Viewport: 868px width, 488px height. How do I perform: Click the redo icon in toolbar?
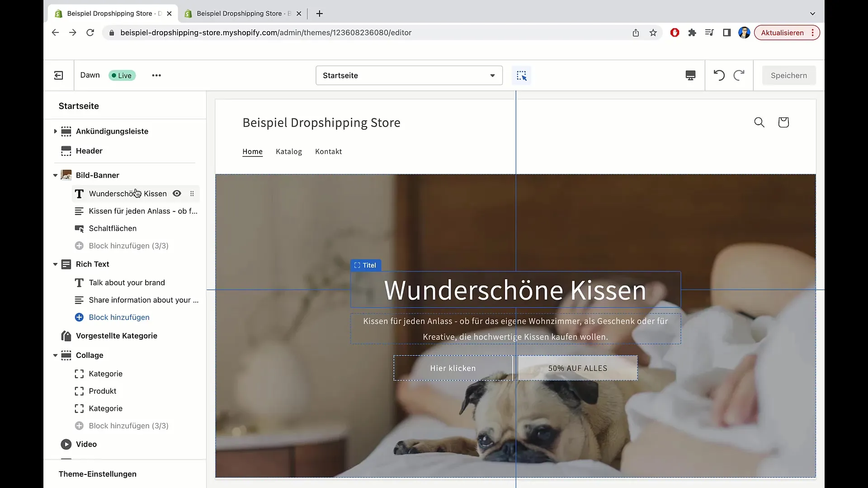pyautogui.click(x=738, y=75)
